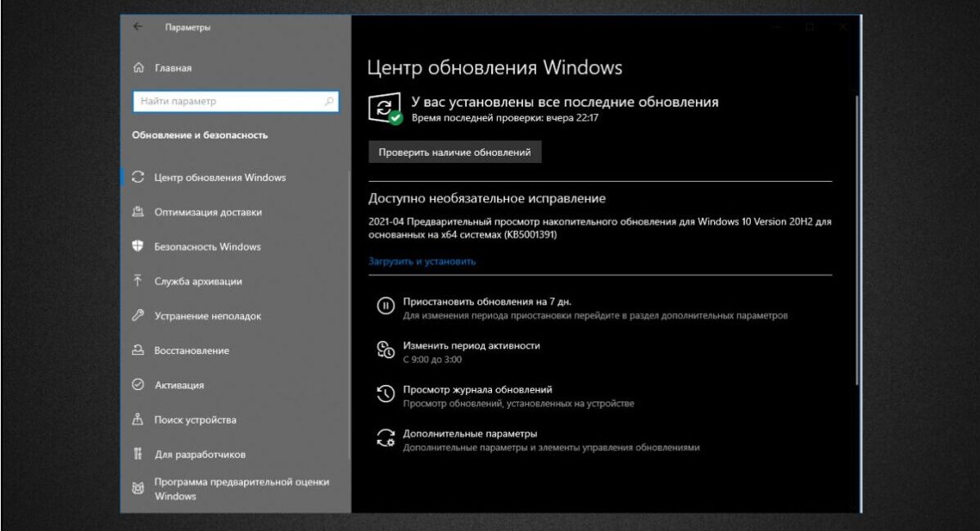Click the Служба архивации upload arrow icon

(x=138, y=281)
